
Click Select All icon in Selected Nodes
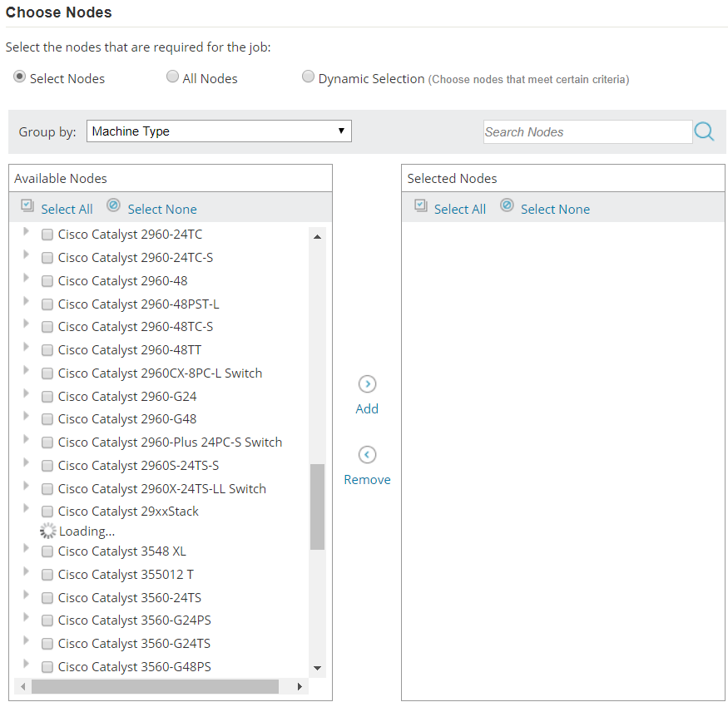(x=421, y=205)
